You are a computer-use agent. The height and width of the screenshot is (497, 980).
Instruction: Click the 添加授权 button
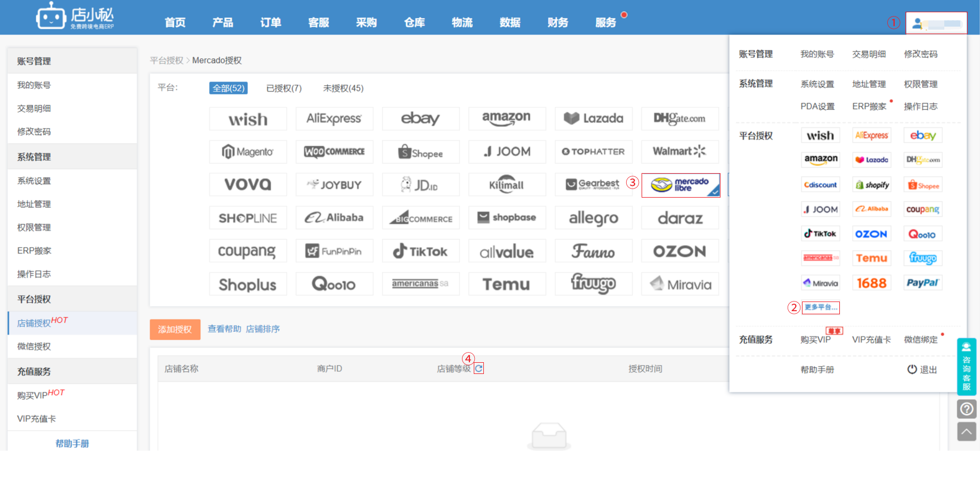(175, 330)
